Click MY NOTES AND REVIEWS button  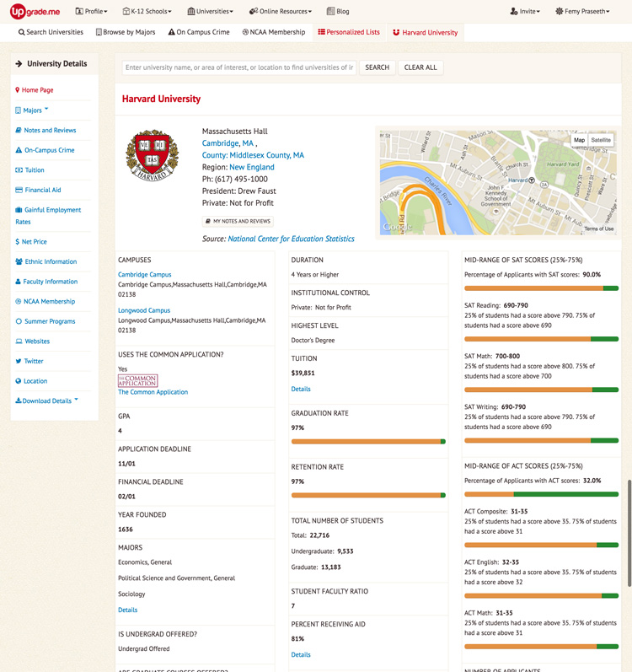(238, 221)
